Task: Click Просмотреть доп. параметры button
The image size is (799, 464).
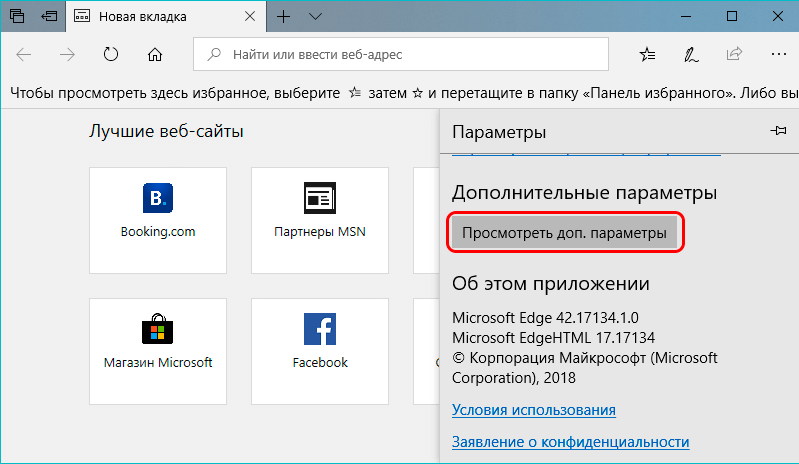Action: (x=565, y=233)
